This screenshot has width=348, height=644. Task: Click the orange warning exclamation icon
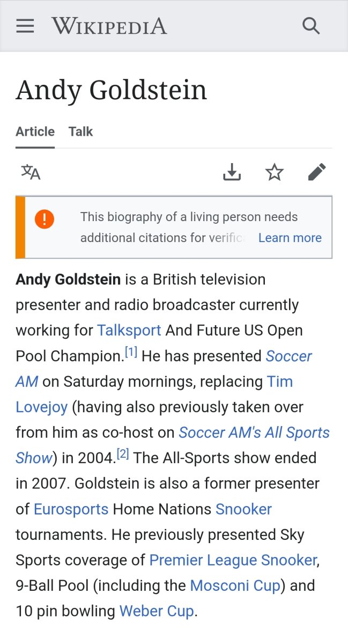45,219
